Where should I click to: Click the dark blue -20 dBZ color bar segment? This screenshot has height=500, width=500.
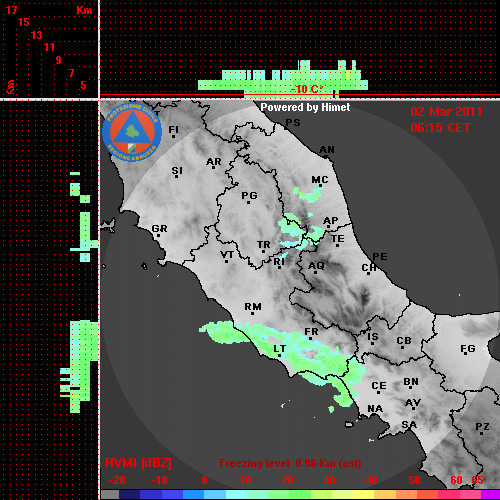pos(129,495)
